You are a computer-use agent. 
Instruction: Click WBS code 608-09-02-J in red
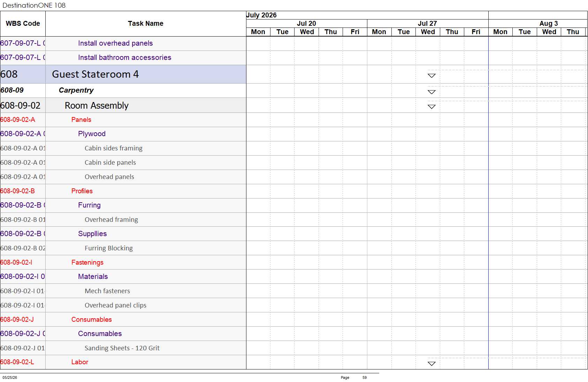(x=17, y=320)
